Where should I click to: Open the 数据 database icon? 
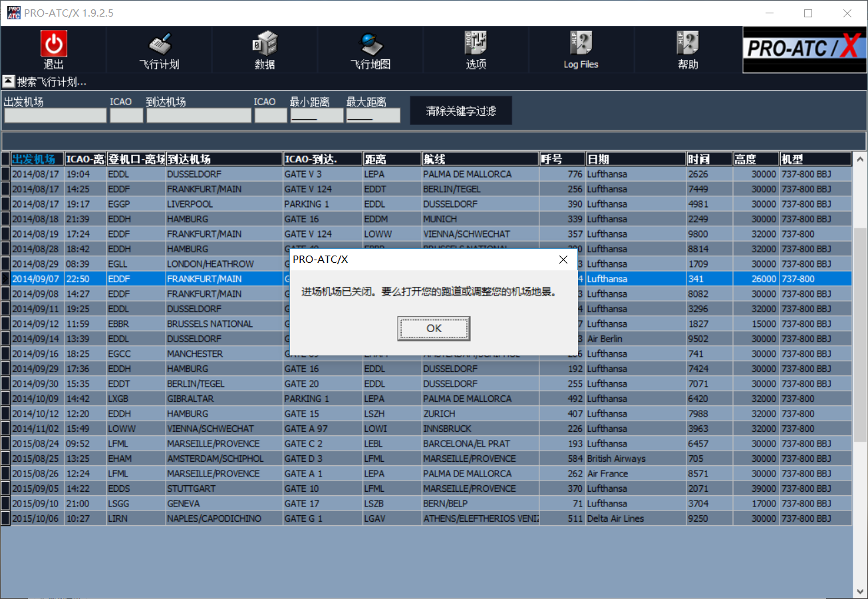coord(265,44)
